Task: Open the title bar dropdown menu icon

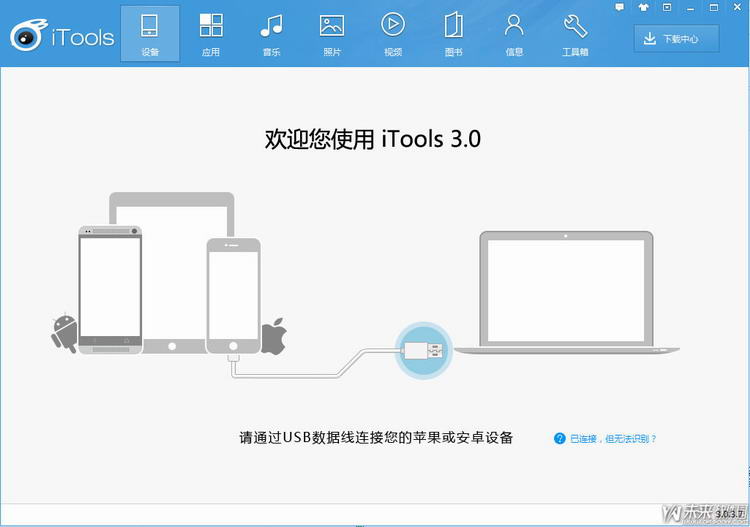Action: pyautogui.click(x=667, y=8)
